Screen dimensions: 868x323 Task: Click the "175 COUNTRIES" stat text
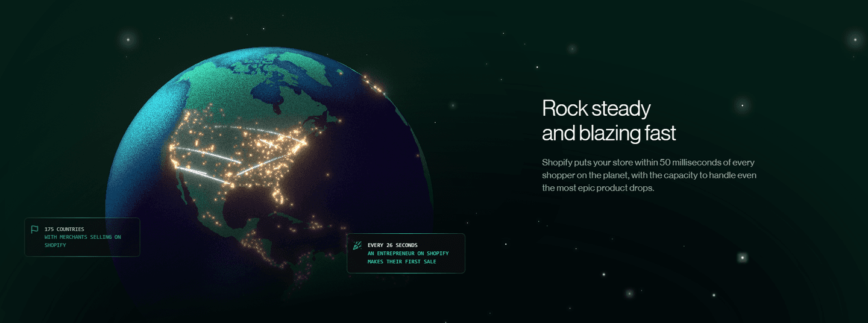[x=64, y=229]
